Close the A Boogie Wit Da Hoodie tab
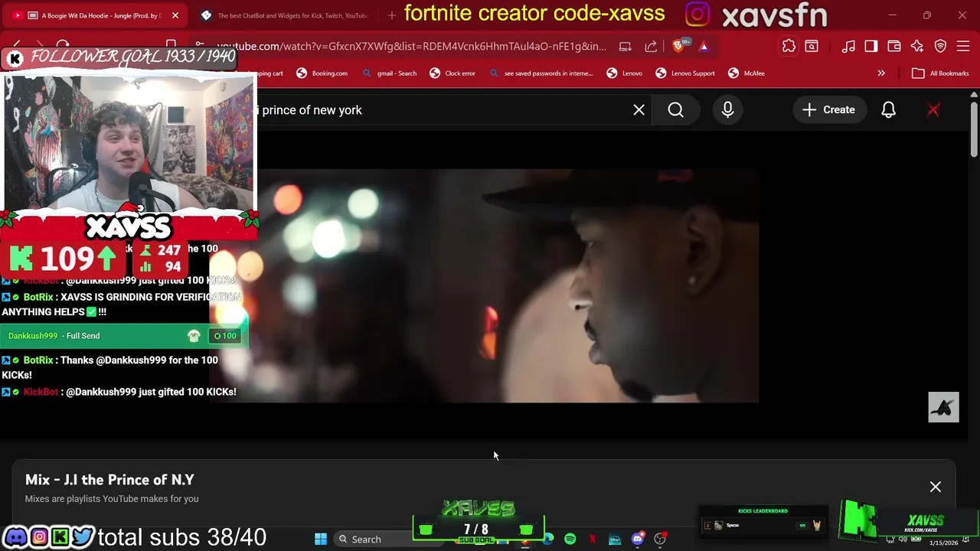This screenshot has height=551, width=980. 175,15
